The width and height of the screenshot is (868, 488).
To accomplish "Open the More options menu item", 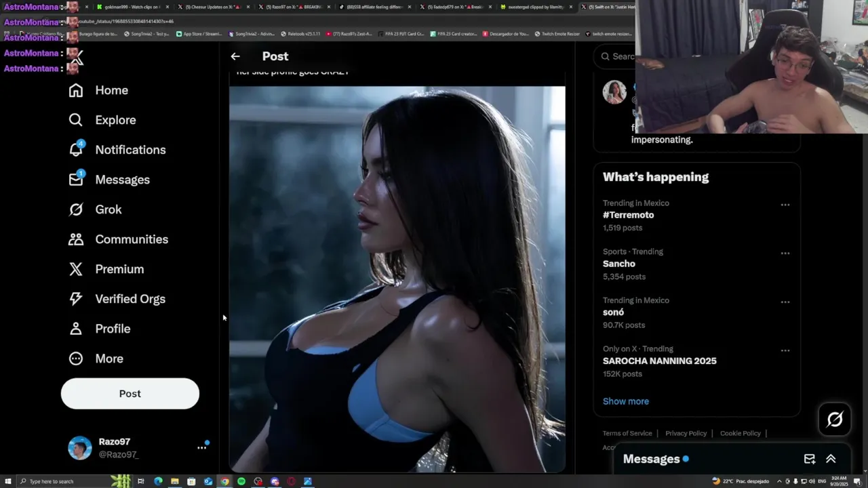I will [x=96, y=359].
